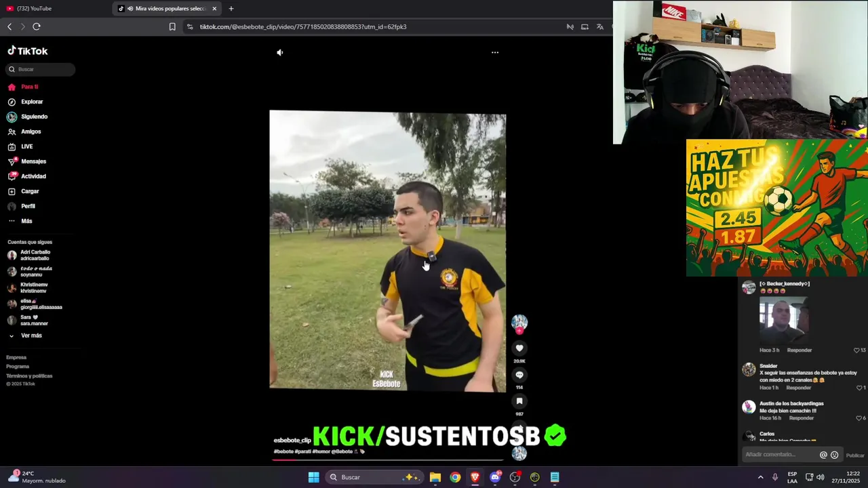
Task: Bookmark the page in the address bar
Action: [x=172, y=26]
